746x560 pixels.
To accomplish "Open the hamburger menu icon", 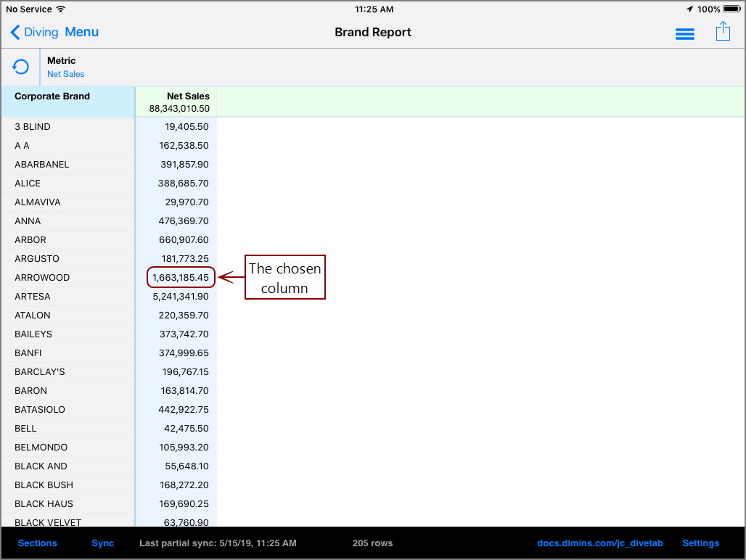I will (685, 33).
